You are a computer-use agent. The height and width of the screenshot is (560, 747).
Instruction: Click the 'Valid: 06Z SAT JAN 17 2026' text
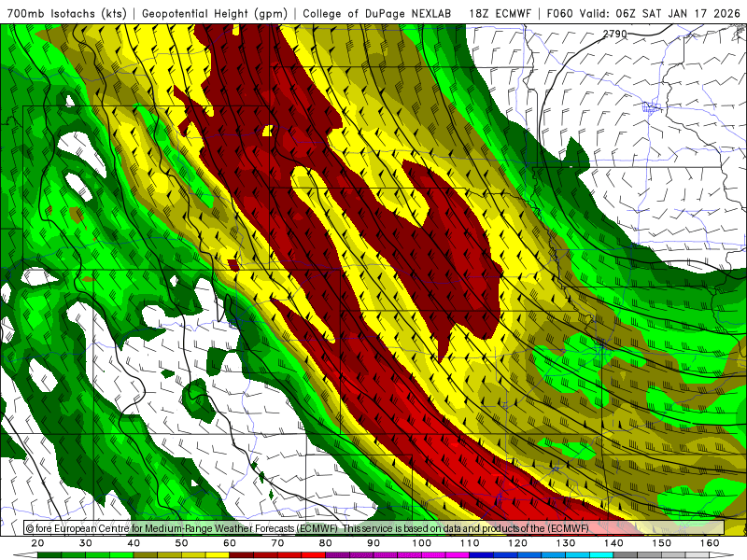pos(660,13)
